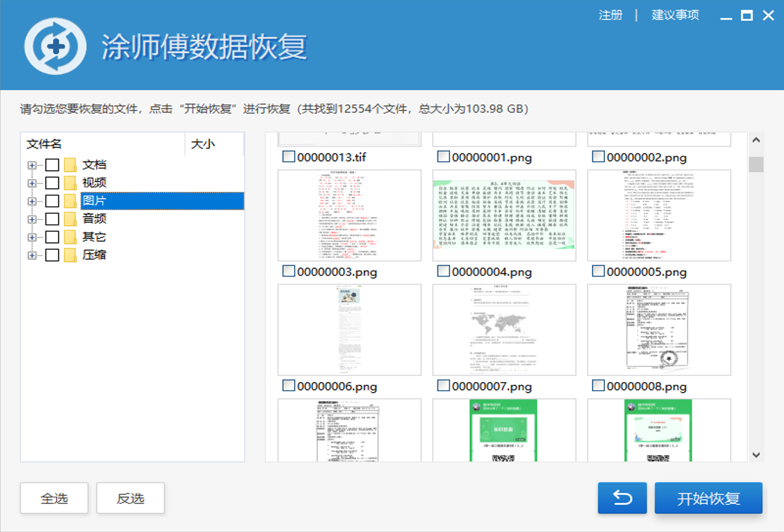Screen dimensions: 784x532
Task: Click the 文档 folder icon
Action: click(70, 165)
